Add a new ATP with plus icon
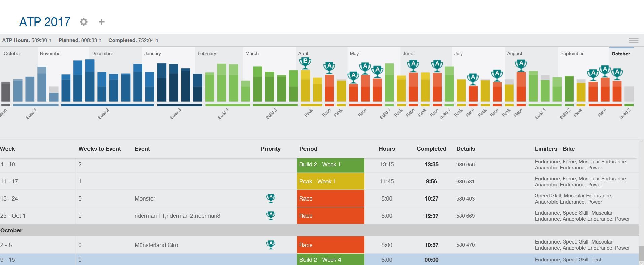The width and height of the screenshot is (644, 265). [102, 22]
